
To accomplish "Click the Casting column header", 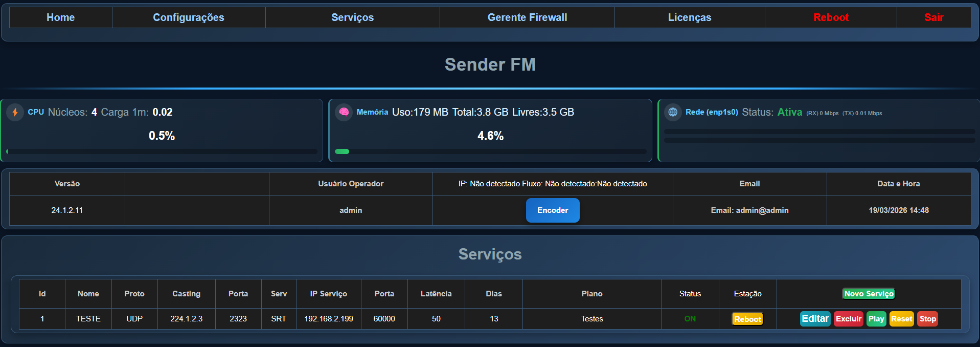I will click(186, 294).
